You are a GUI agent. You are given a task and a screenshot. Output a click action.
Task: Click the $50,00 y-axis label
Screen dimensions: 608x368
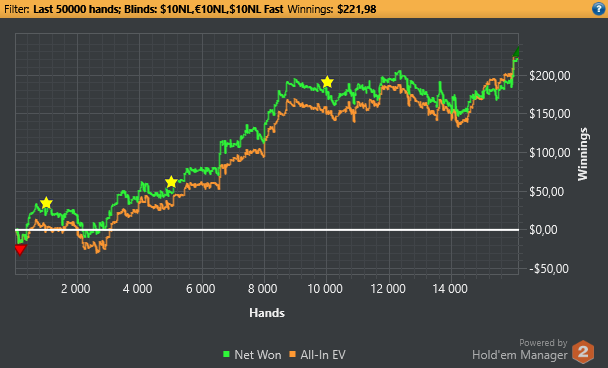click(x=546, y=192)
